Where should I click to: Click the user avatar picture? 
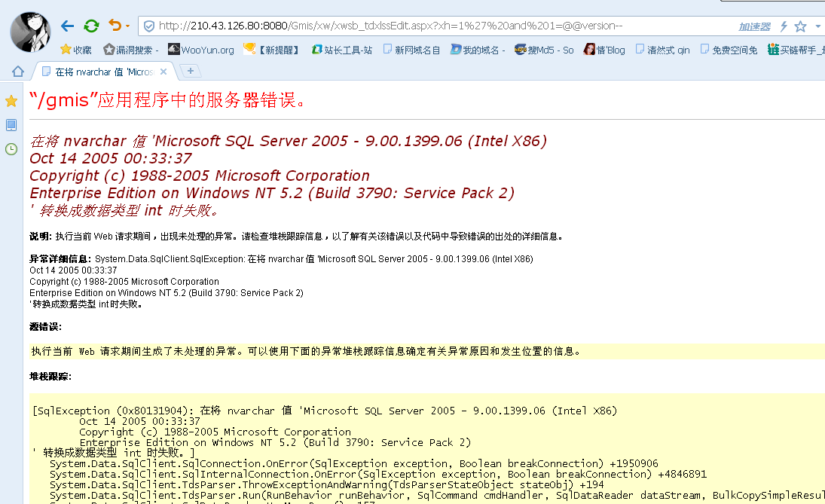pos(31,32)
